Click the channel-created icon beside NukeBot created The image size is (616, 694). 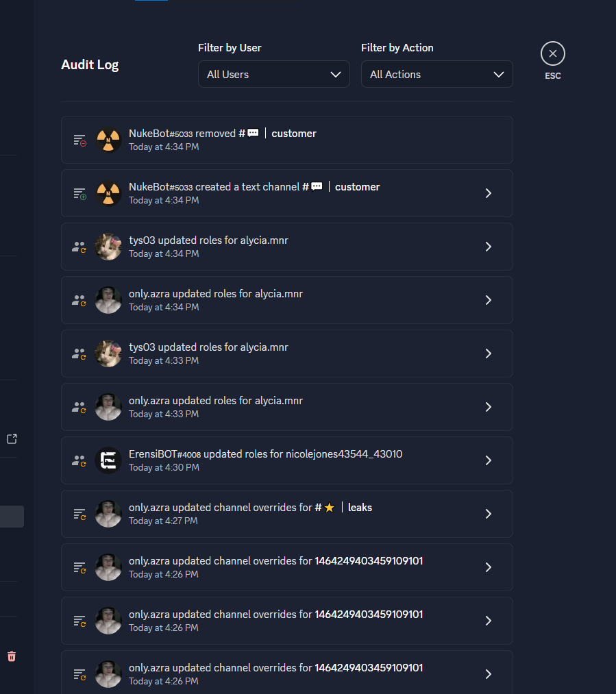pos(79,194)
